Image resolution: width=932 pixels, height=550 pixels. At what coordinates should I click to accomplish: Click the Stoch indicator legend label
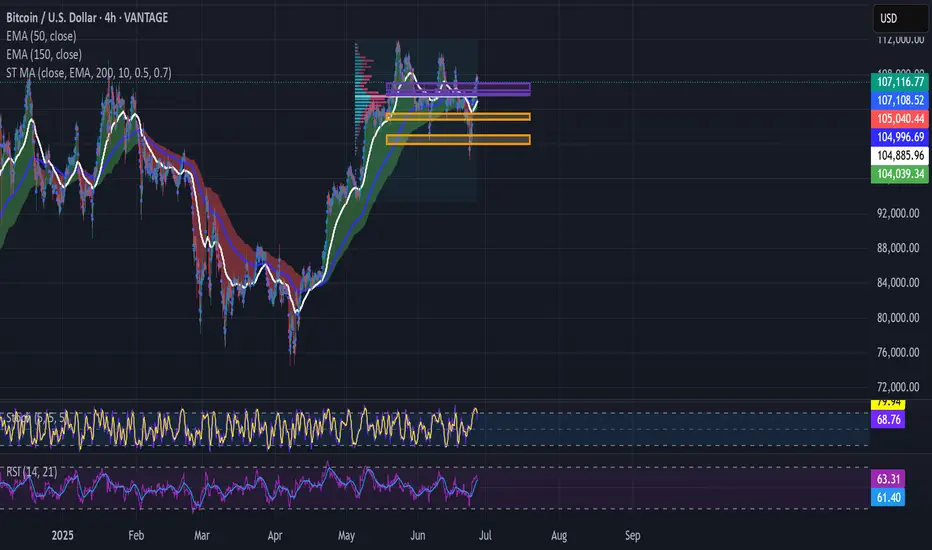point(36,418)
